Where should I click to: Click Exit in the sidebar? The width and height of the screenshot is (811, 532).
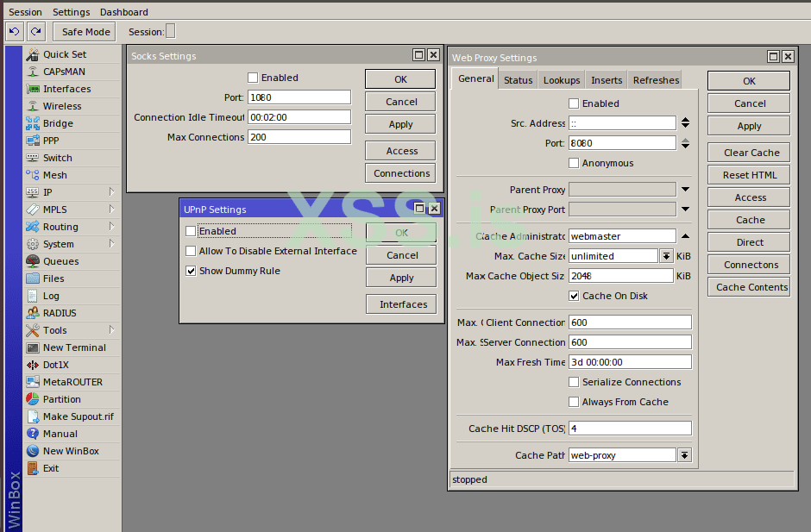point(72,468)
